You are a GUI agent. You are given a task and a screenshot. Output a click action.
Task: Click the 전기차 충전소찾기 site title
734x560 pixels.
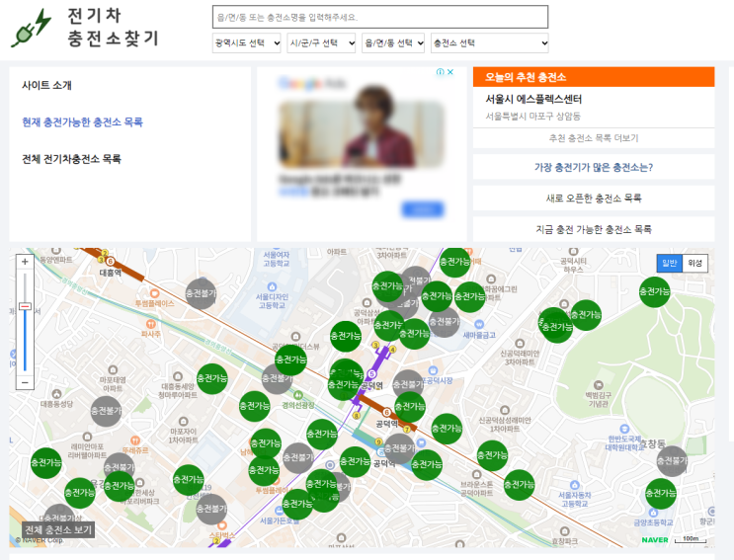114,27
